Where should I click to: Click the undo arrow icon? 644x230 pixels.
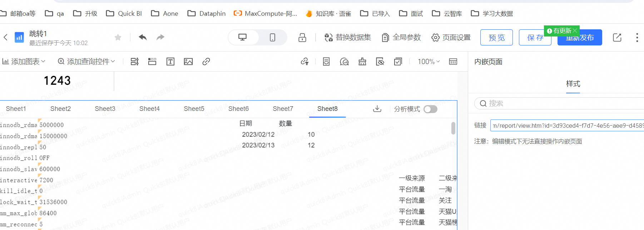pos(143,37)
